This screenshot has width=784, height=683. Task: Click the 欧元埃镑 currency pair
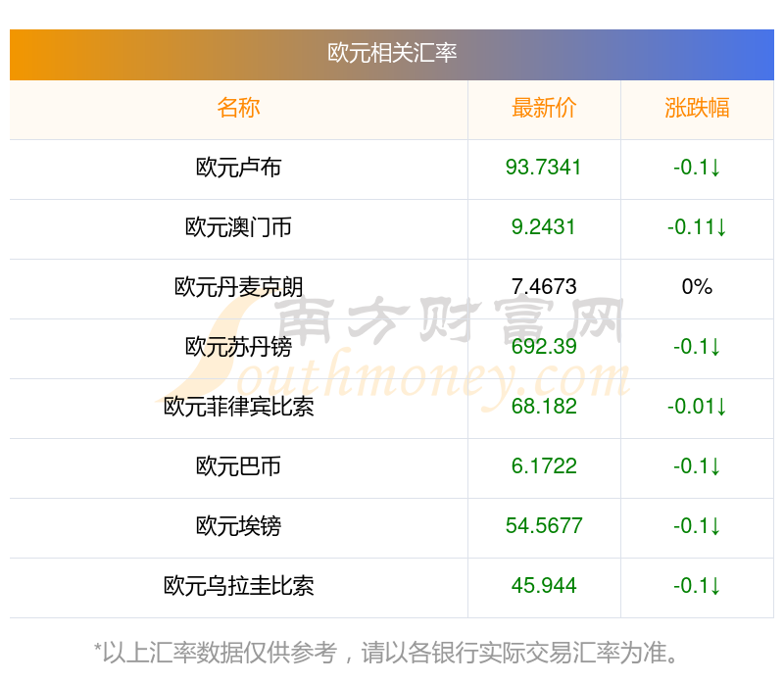(238, 526)
